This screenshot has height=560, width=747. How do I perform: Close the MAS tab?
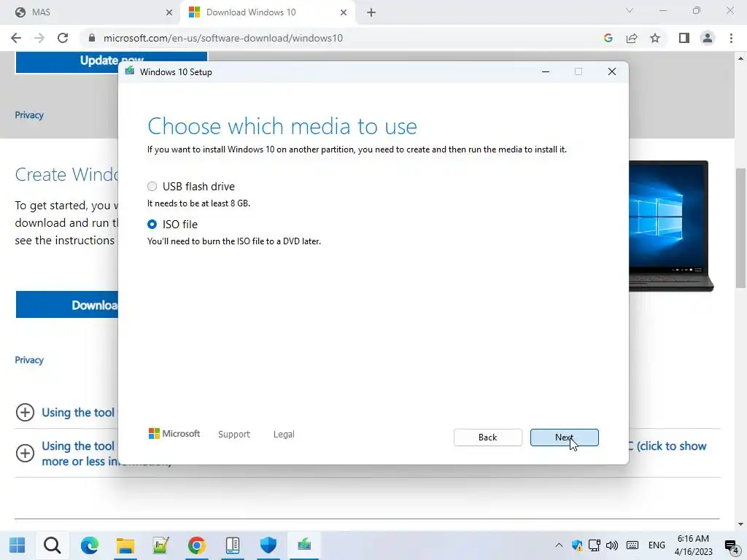[x=169, y=12]
